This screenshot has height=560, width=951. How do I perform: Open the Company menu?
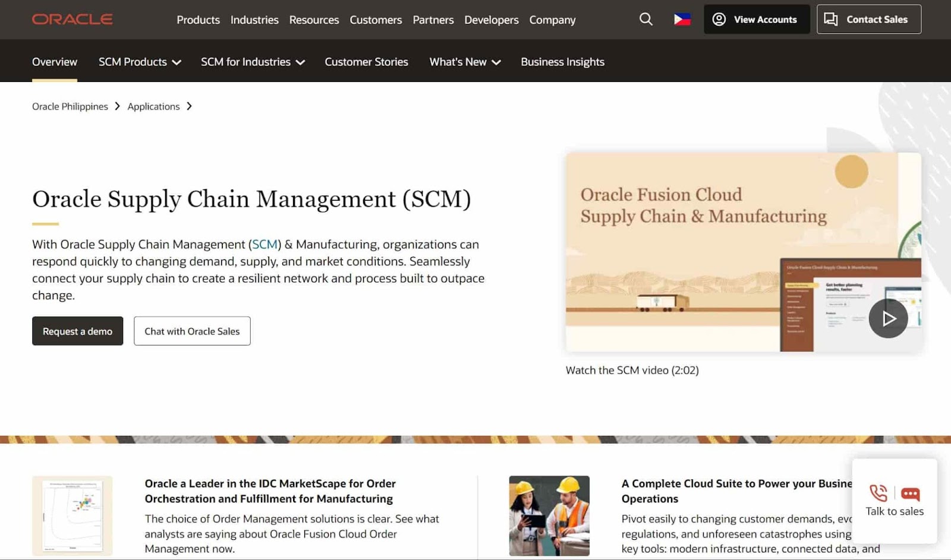tap(552, 20)
